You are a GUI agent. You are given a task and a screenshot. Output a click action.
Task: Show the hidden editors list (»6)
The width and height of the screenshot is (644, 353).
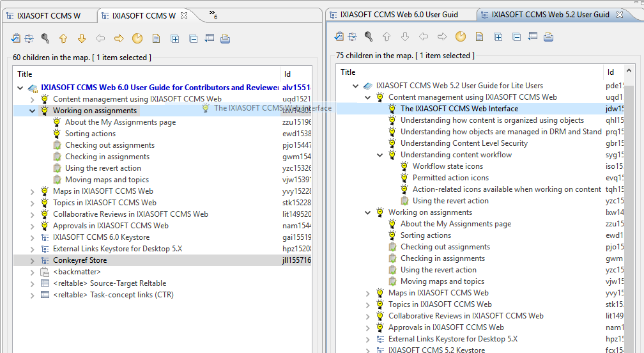[x=213, y=14]
